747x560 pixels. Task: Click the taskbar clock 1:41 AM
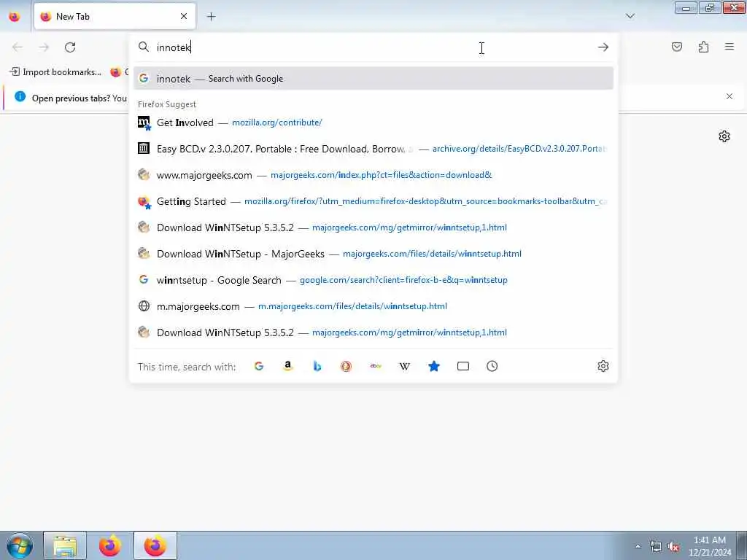click(x=710, y=546)
